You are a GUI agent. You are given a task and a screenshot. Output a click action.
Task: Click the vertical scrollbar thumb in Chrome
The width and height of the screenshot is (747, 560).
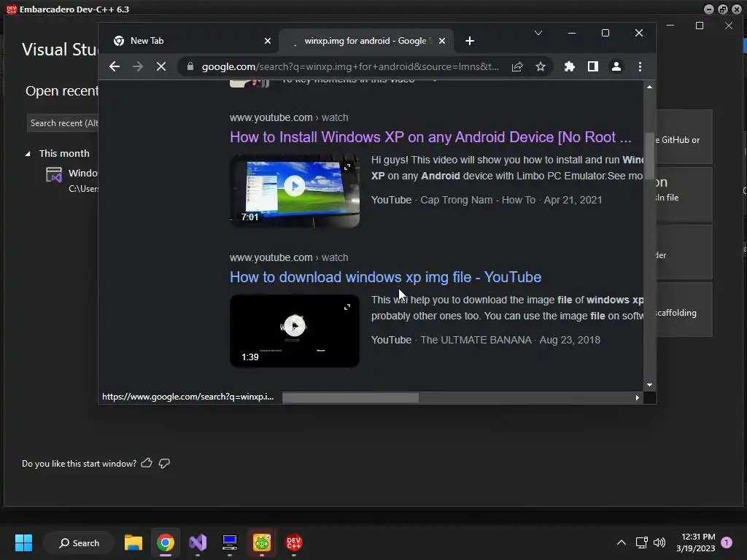point(649,156)
